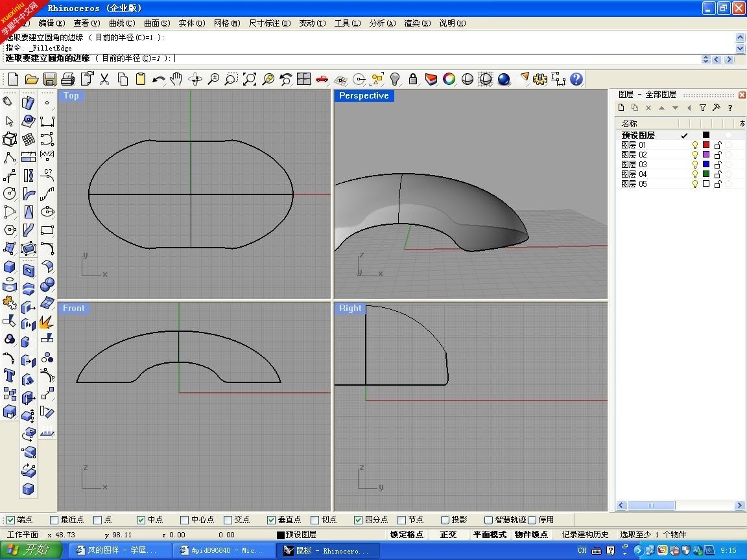Select the Text T tool in sidebar
This screenshot has height=560, width=747.
10,376
